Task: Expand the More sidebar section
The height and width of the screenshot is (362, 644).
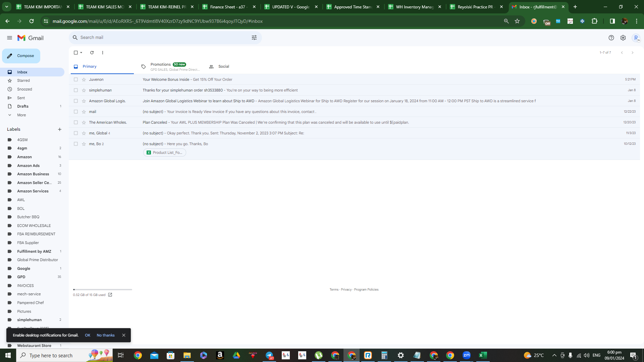Action: coord(21,115)
